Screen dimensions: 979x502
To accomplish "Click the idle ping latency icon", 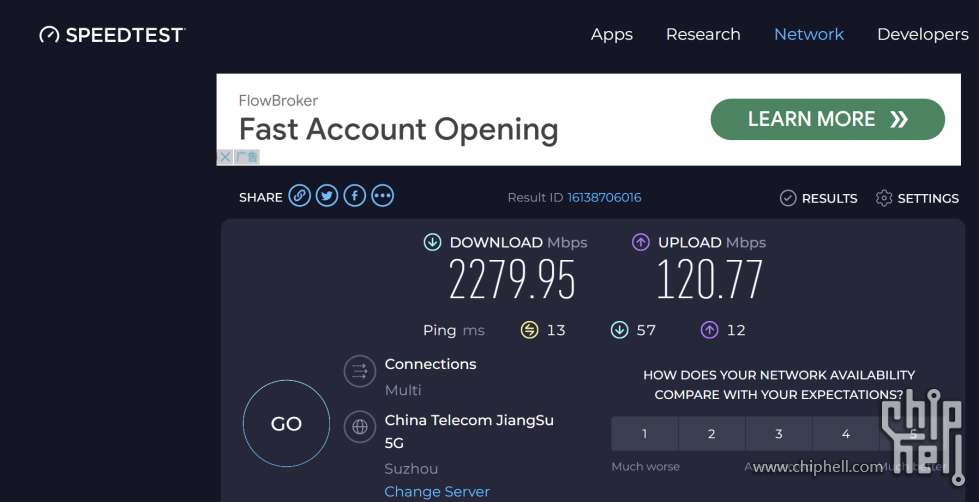I will click(x=529, y=330).
